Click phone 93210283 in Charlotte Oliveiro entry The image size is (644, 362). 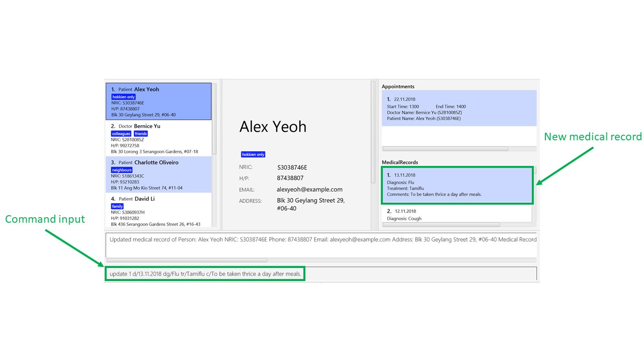125,182
